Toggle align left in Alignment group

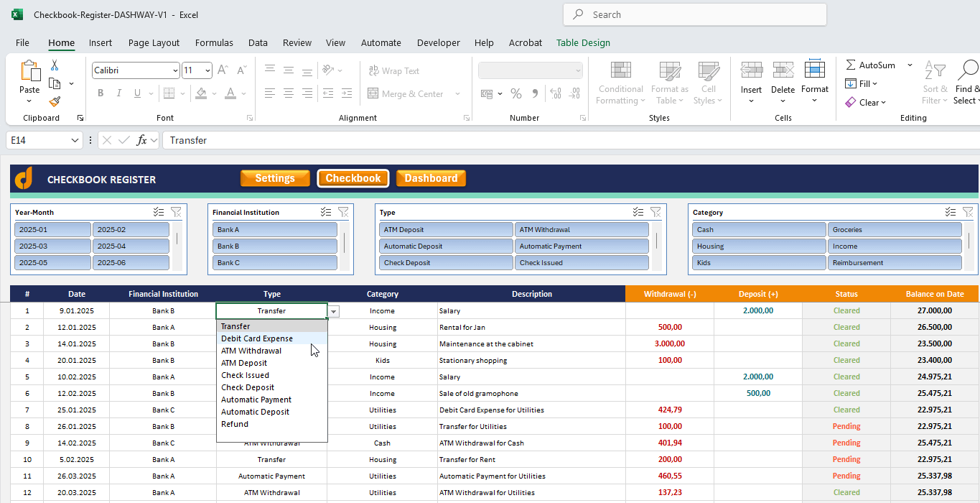click(270, 93)
